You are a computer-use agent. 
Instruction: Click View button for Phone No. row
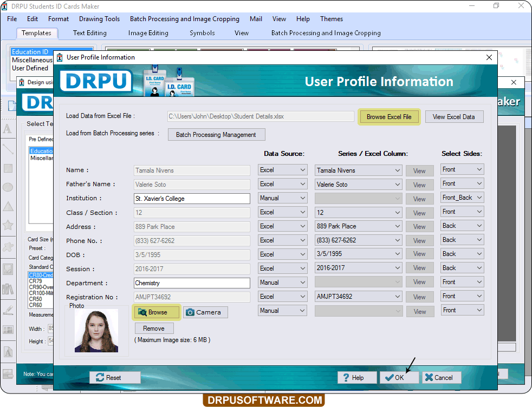coord(420,241)
